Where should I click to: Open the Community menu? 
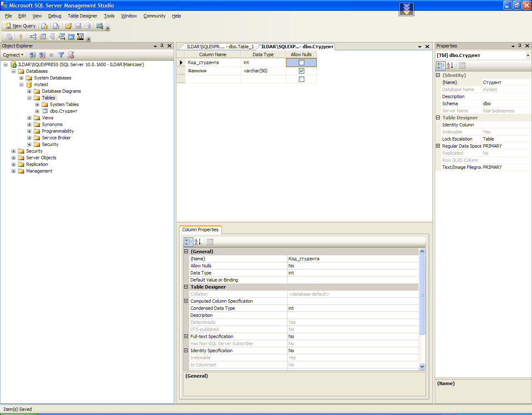click(155, 16)
